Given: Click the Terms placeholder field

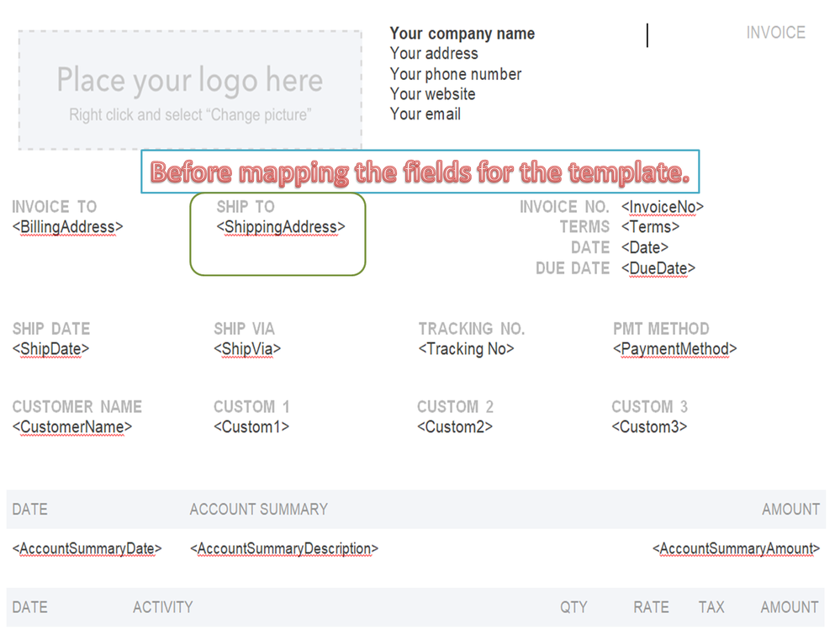Looking at the screenshot, I should point(650,227).
